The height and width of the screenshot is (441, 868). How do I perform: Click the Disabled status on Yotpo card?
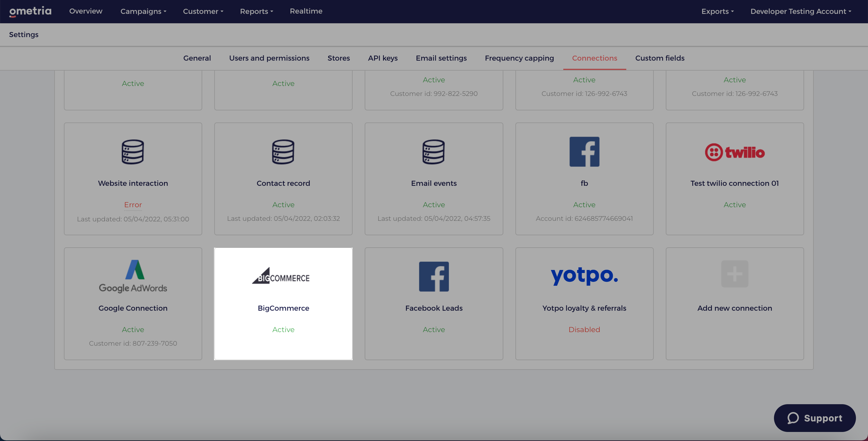584,330
